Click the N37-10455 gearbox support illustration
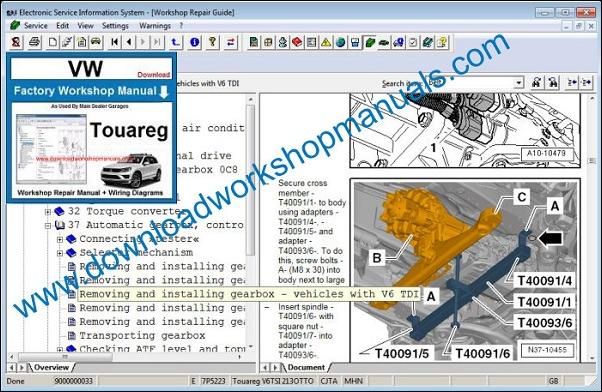The width and height of the screenshot is (602, 392). coord(465,270)
